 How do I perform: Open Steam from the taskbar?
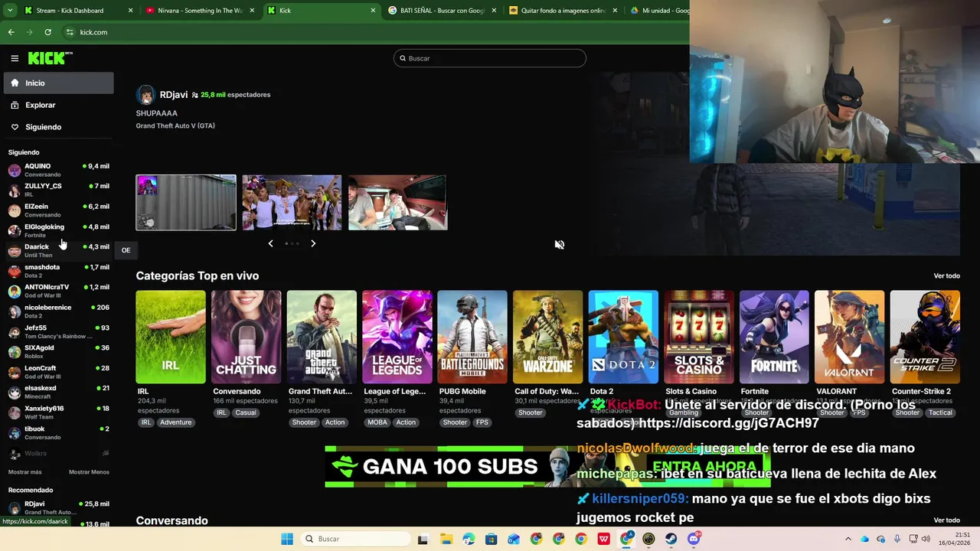pyautogui.click(x=671, y=539)
